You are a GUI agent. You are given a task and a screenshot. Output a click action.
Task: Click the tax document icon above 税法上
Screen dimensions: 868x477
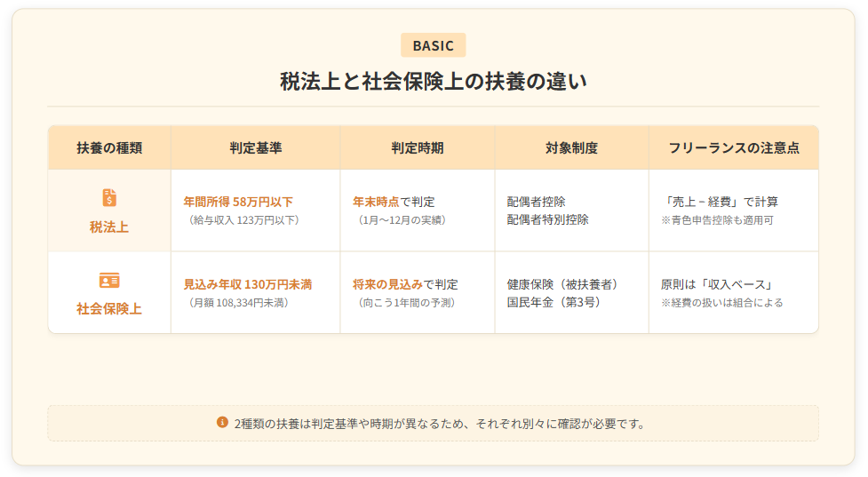109,197
